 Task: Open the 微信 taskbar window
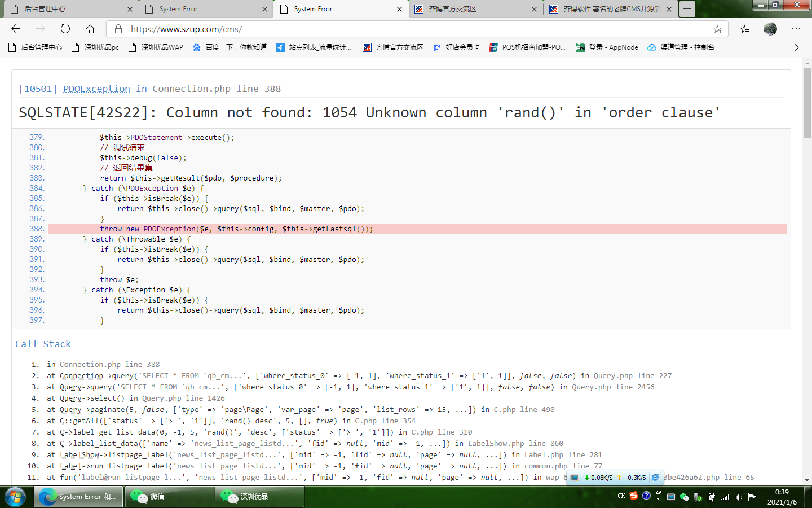(169, 497)
